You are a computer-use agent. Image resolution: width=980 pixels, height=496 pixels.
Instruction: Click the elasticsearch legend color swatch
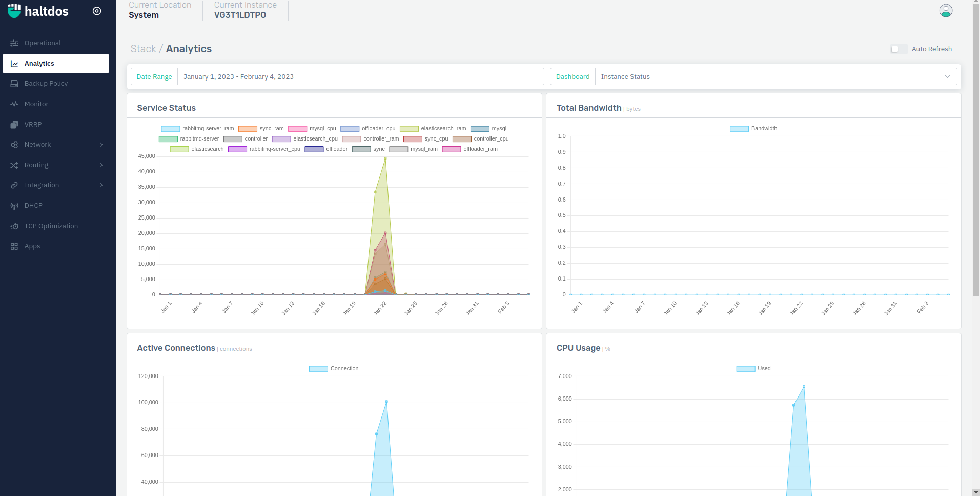[179, 149]
